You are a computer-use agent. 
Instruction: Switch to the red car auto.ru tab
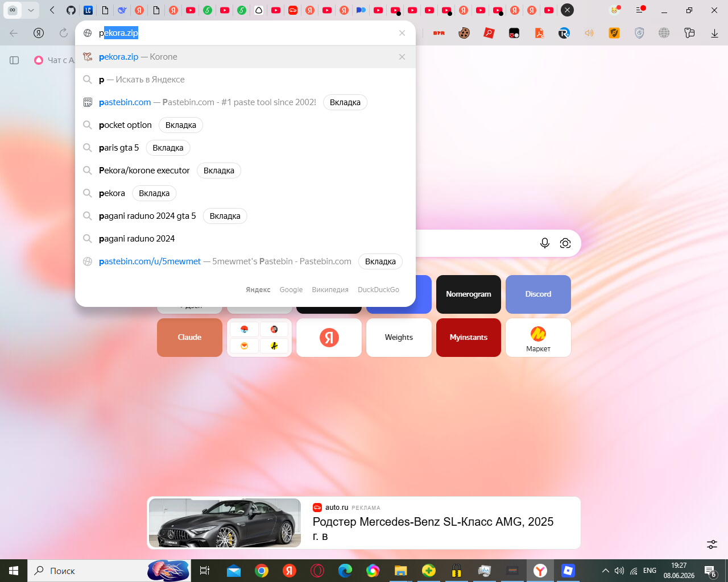coord(293,10)
